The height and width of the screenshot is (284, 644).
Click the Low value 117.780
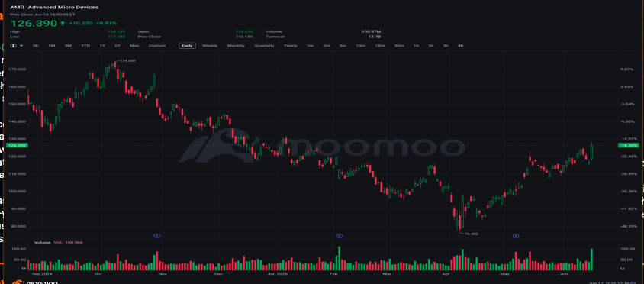coord(117,37)
